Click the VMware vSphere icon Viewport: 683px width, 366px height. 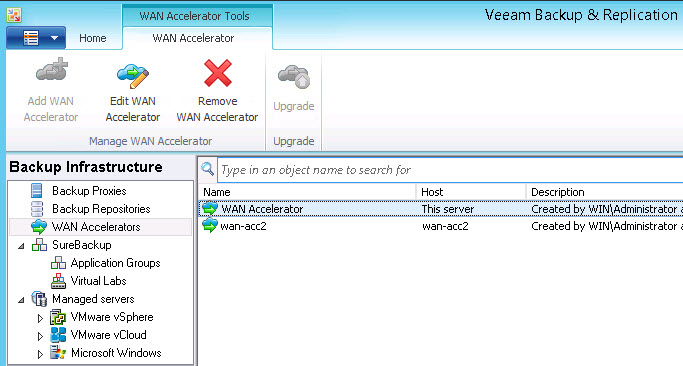coord(58,317)
